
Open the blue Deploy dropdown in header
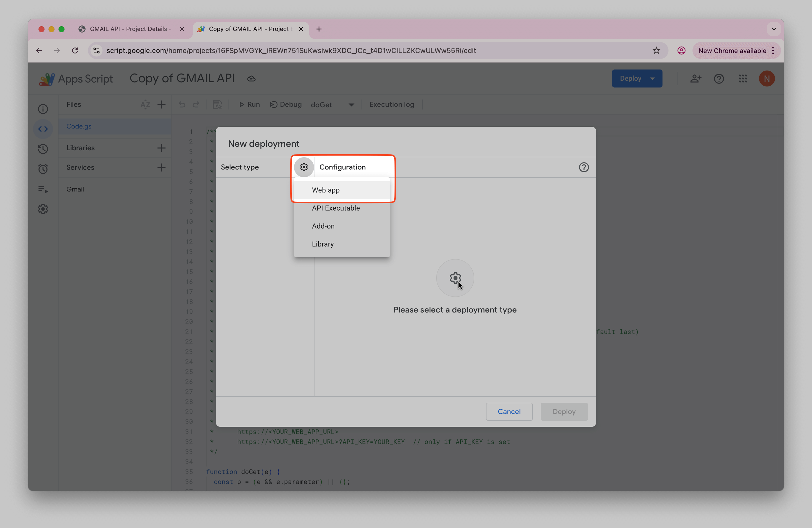coord(637,78)
